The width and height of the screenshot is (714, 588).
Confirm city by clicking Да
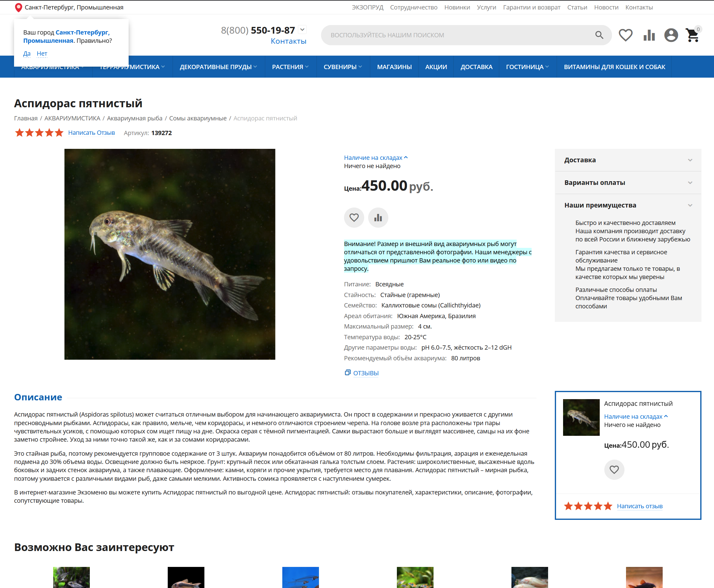pyautogui.click(x=27, y=53)
